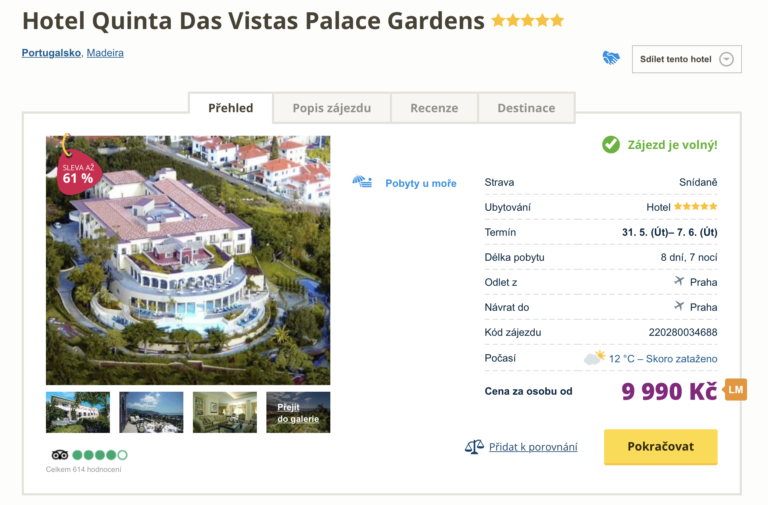Open the Madeira destination link
This screenshot has width=768, height=505.
click(x=105, y=53)
